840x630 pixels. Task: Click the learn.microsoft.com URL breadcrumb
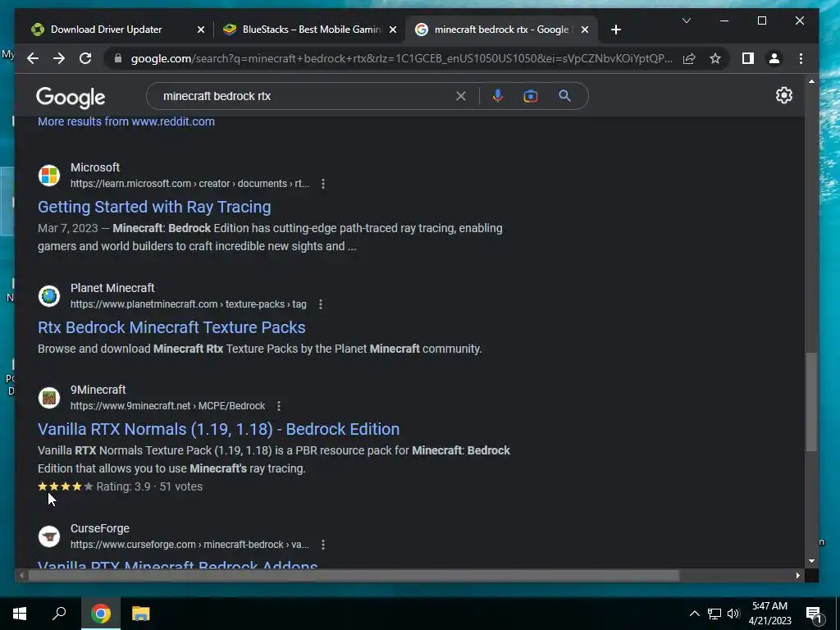point(189,184)
